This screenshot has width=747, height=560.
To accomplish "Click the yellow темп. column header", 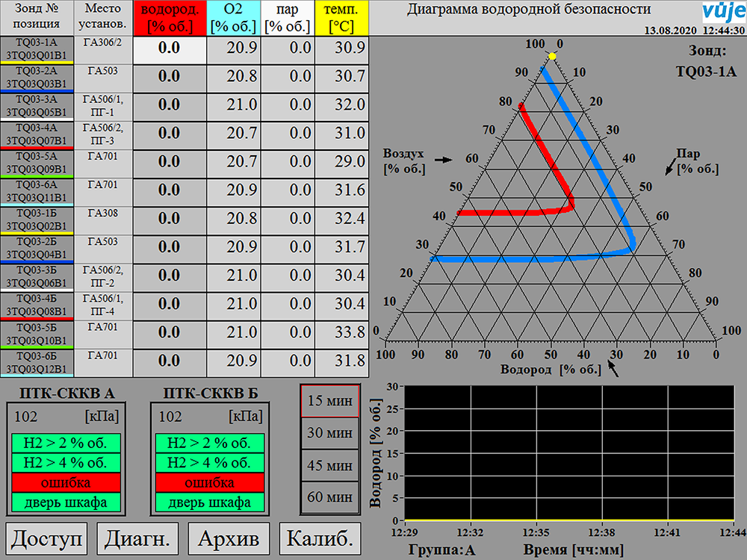I will [x=341, y=19].
